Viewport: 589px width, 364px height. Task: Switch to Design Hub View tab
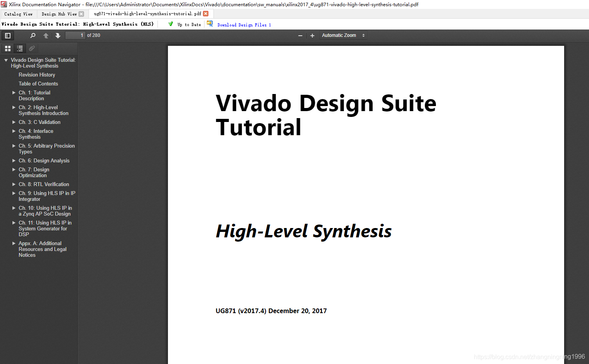(x=59, y=14)
